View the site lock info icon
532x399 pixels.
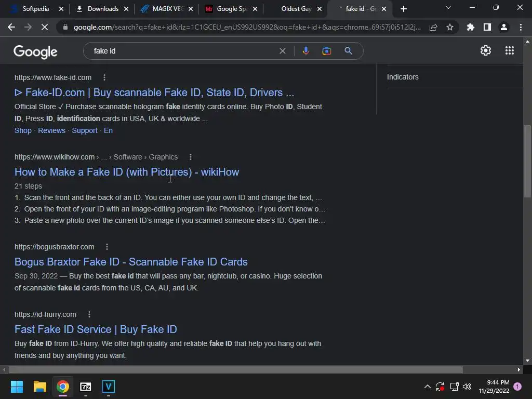pos(65,27)
